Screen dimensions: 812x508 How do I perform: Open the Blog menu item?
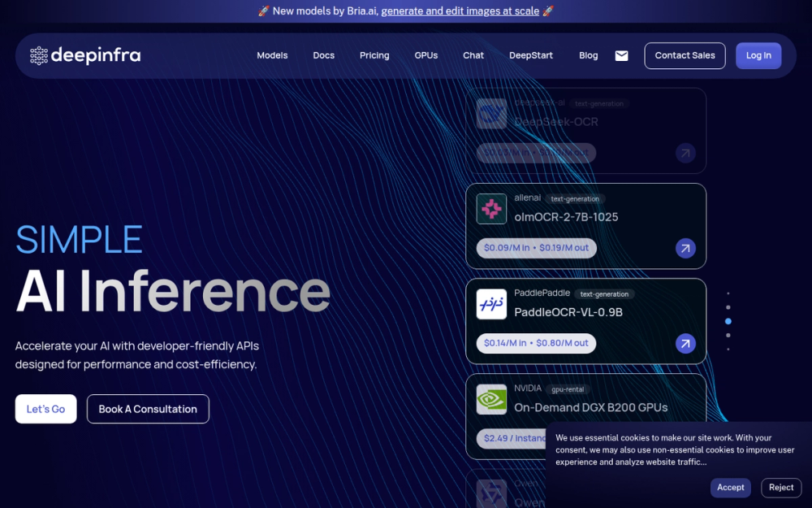tap(588, 55)
